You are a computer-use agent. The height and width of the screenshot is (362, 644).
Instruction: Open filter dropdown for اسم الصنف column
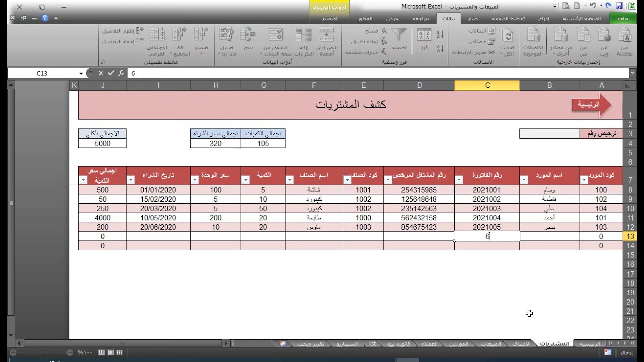click(290, 179)
